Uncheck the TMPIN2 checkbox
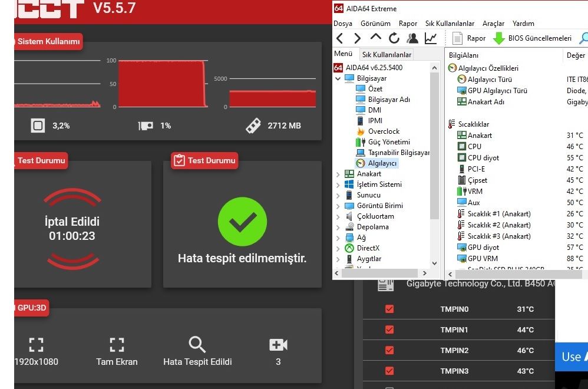 click(389, 350)
